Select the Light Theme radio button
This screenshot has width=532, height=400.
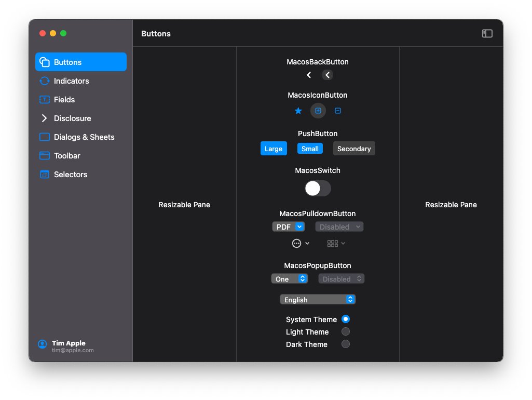point(346,331)
